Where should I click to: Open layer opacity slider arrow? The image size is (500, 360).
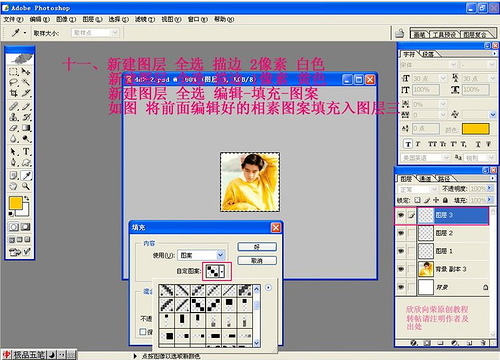489,188
